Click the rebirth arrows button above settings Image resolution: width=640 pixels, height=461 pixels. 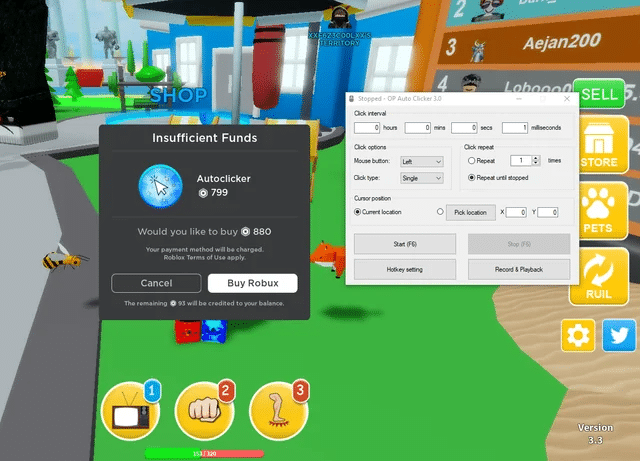click(599, 276)
